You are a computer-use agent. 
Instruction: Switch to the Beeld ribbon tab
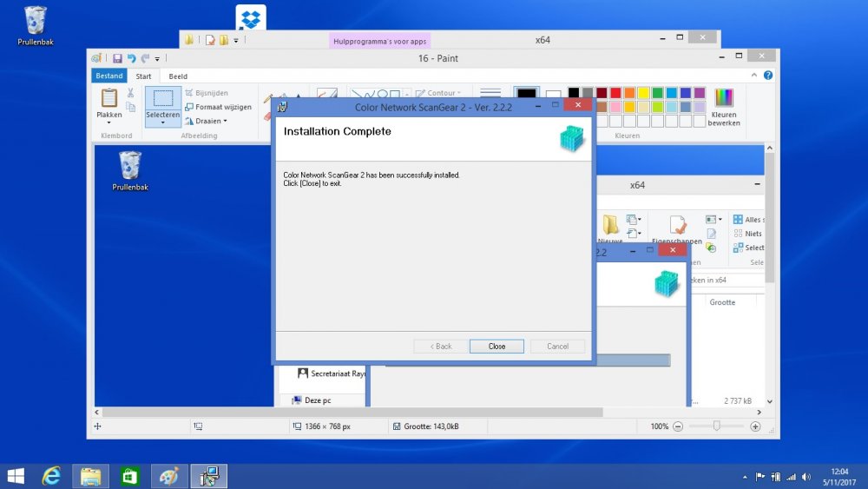pos(178,76)
